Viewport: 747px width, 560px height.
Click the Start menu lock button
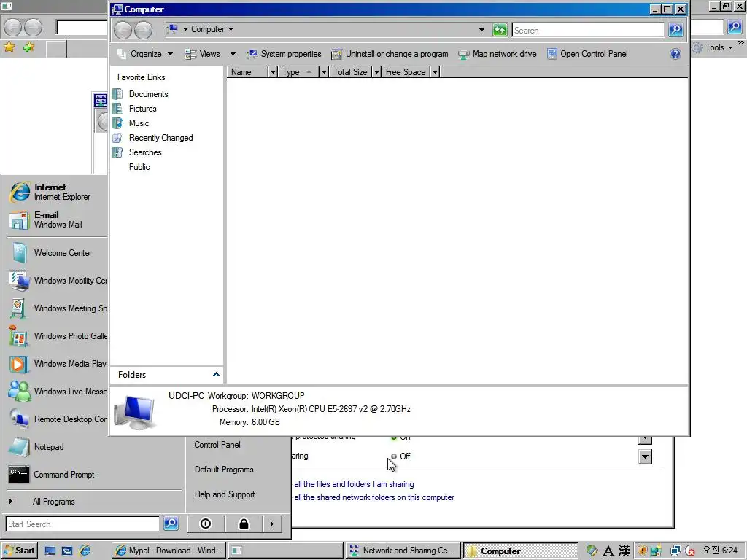point(244,524)
